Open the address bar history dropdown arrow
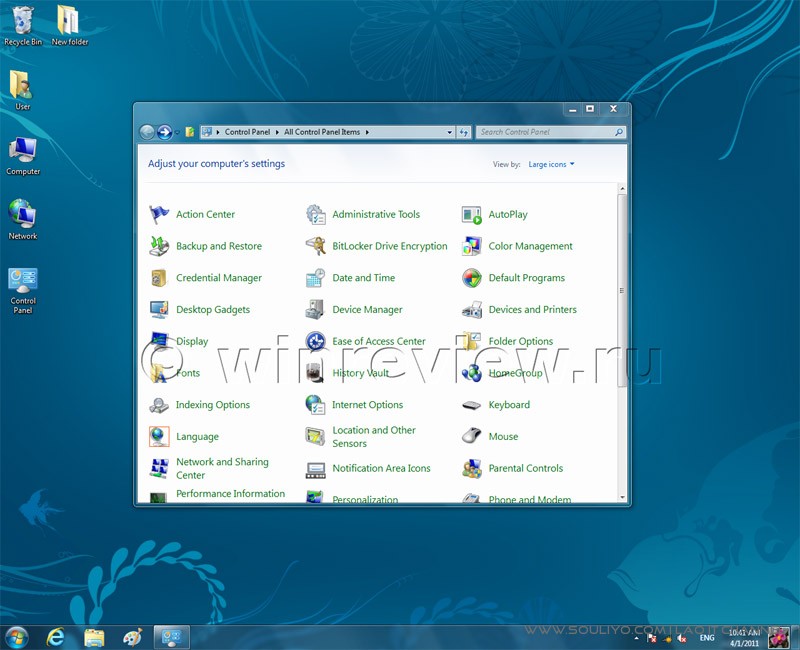This screenshot has width=800, height=650. (x=448, y=132)
